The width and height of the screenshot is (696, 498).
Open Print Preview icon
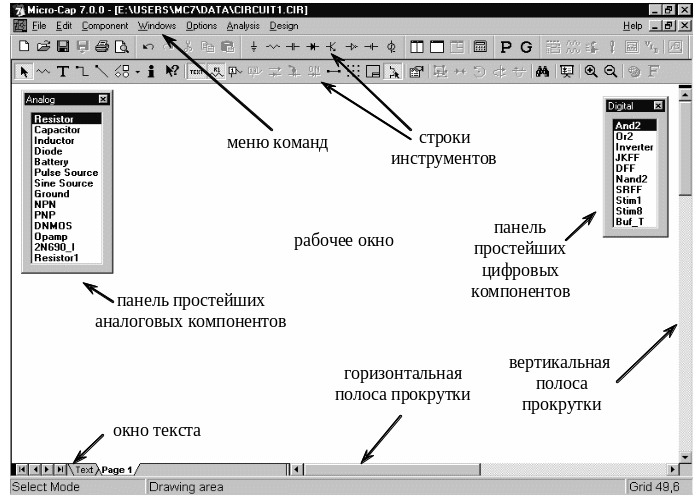(122, 46)
